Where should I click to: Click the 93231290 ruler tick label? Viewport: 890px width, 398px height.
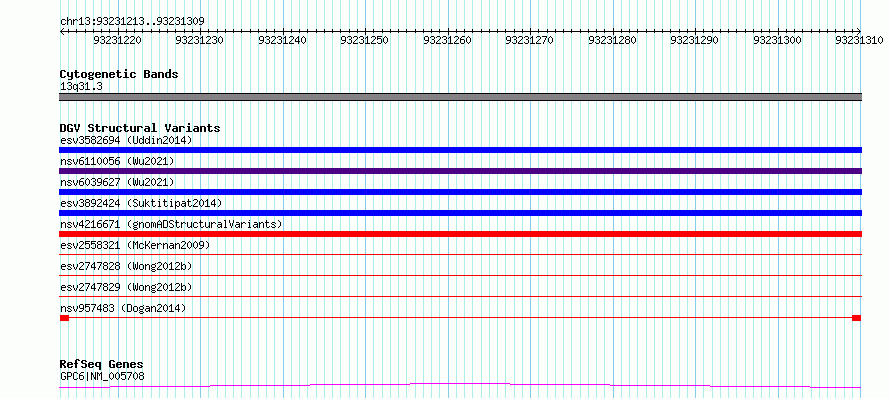[695, 40]
